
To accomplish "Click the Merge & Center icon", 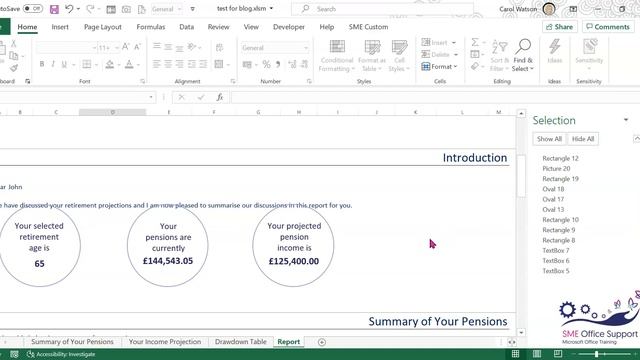I will pyautogui.click(x=219, y=64).
